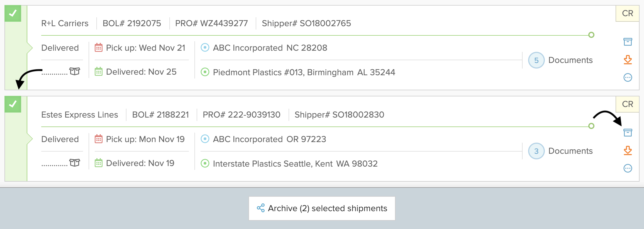Open more options for Estes Express shipment
The width and height of the screenshot is (644, 229).
[x=628, y=168]
